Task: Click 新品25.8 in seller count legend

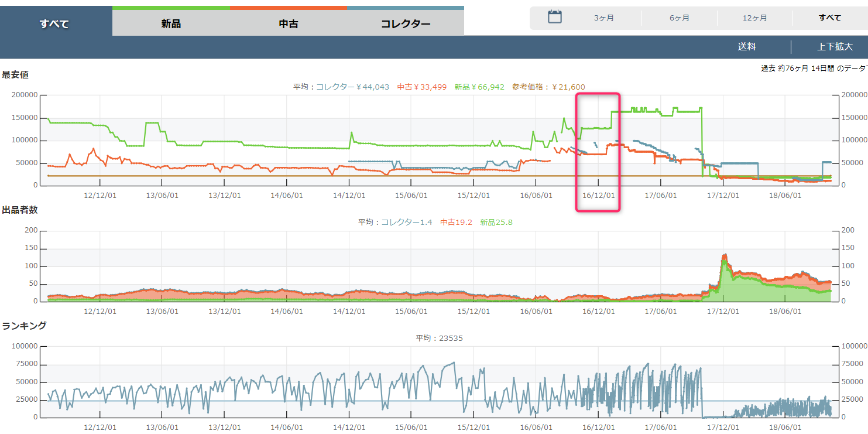Action: [x=496, y=222]
